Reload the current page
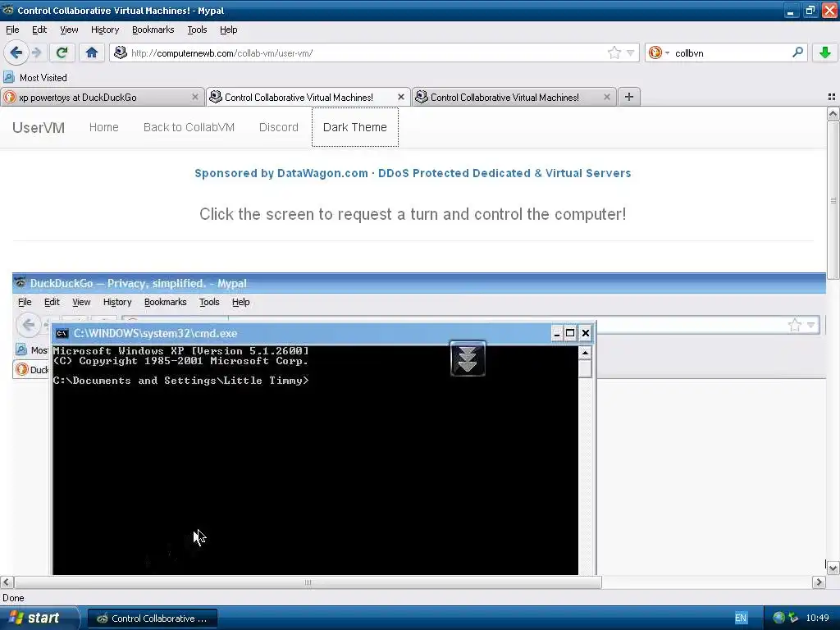The width and height of the screenshot is (840, 630). coord(62,52)
